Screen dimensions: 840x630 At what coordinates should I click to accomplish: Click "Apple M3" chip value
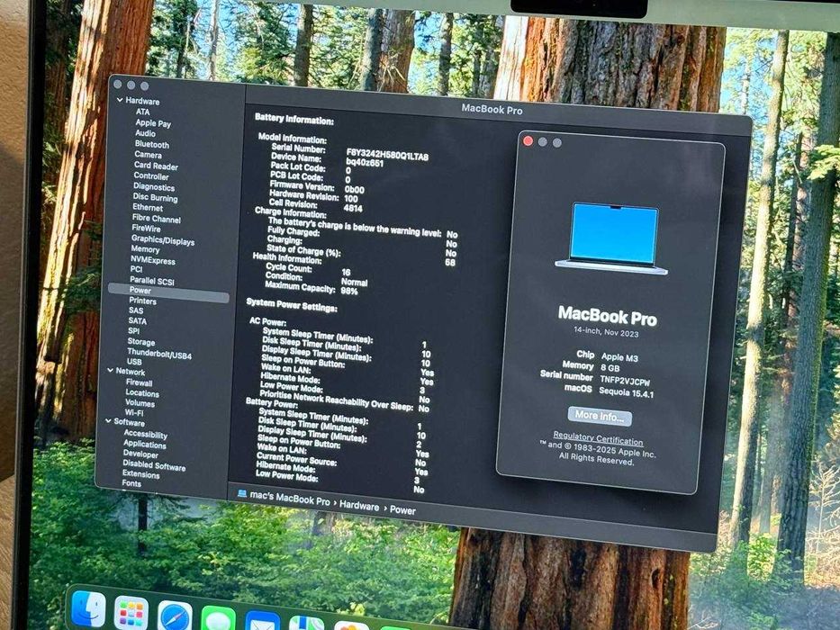(619, 356)
